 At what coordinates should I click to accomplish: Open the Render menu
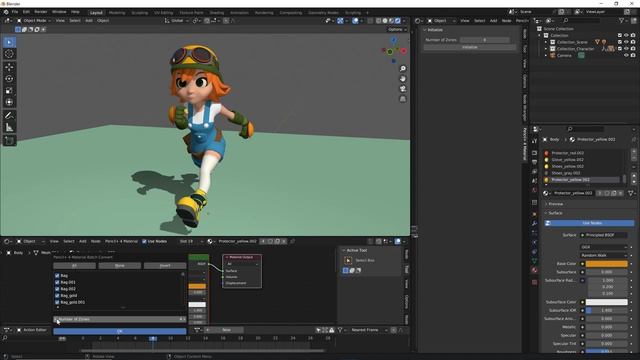pos(40,12)
